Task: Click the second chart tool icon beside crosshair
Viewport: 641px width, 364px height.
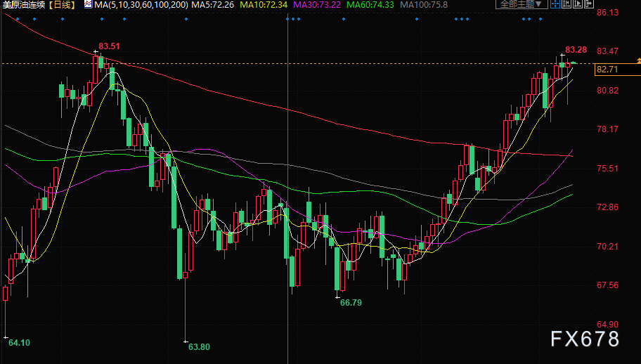Action: tap(567, 5)
